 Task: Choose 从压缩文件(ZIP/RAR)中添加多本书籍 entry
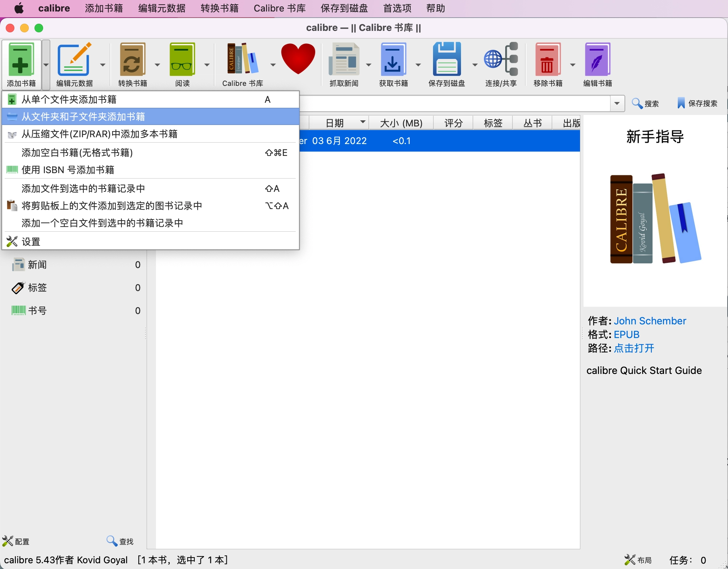coord(151,134)
